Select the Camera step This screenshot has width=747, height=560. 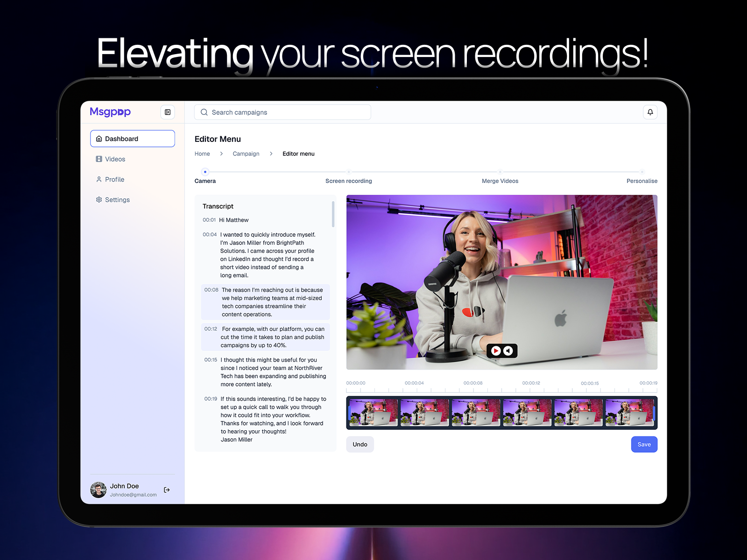coord(205,181)
